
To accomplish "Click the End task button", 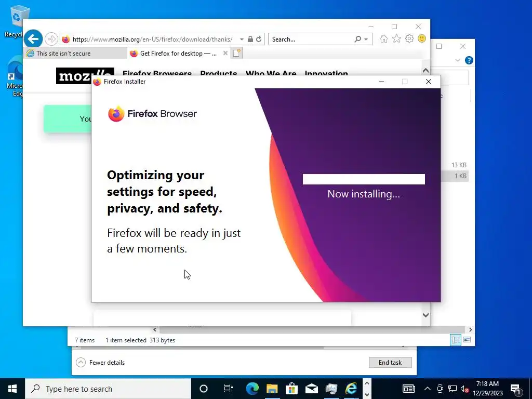I will [x=390, y=362].
